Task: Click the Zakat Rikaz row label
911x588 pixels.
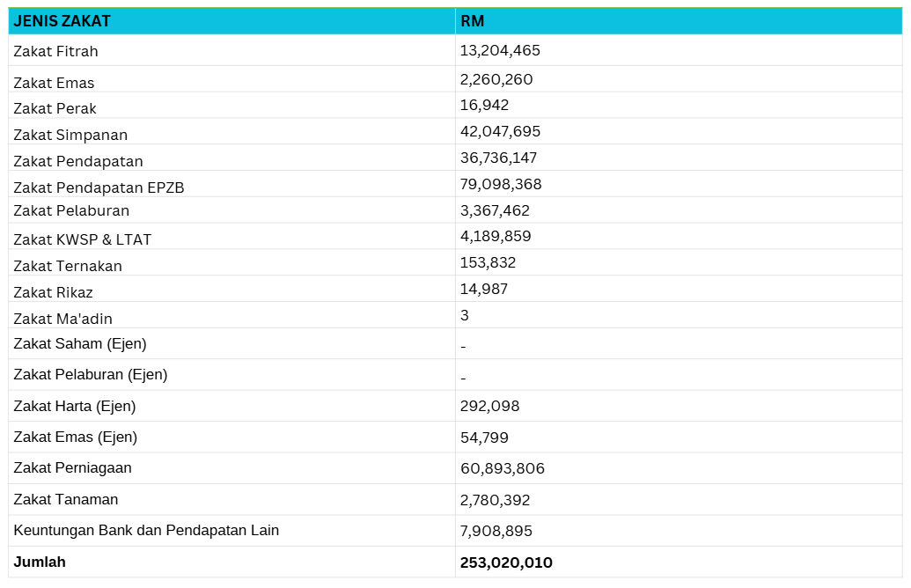Action: 53,292
